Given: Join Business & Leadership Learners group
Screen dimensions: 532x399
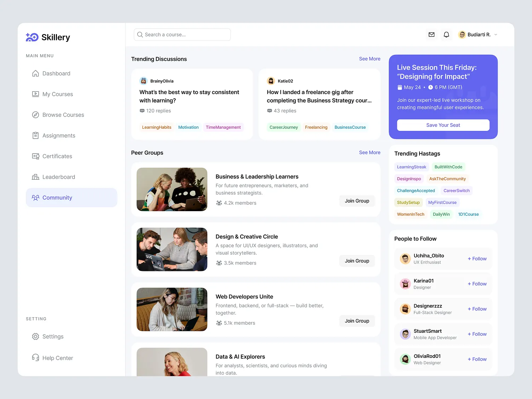Looking at the screenshot, I should [357, 201].
